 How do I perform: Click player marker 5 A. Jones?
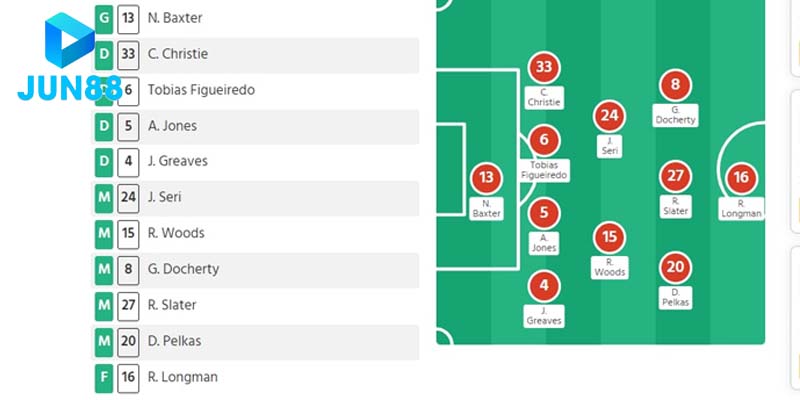click(x=544, y=212)
